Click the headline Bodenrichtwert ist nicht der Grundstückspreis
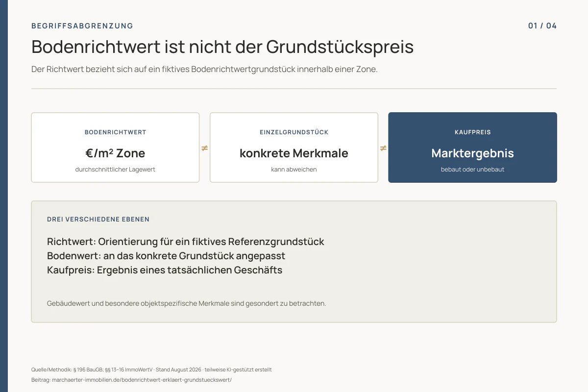The width and height of the screenshot is (588, 392). point(222,47)
